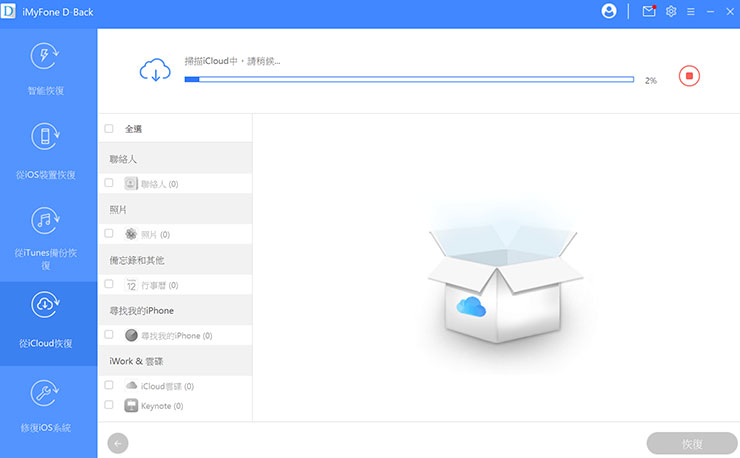Check the 聯絡人 (0) checkbox
This screenshot has width=740, height=458.
[x=109, y=184]
